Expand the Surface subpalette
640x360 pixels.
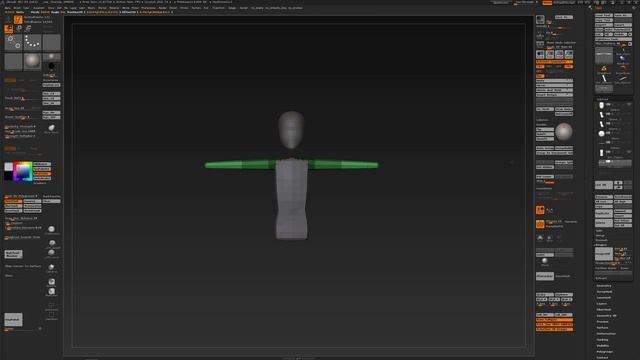click(602, 328)
